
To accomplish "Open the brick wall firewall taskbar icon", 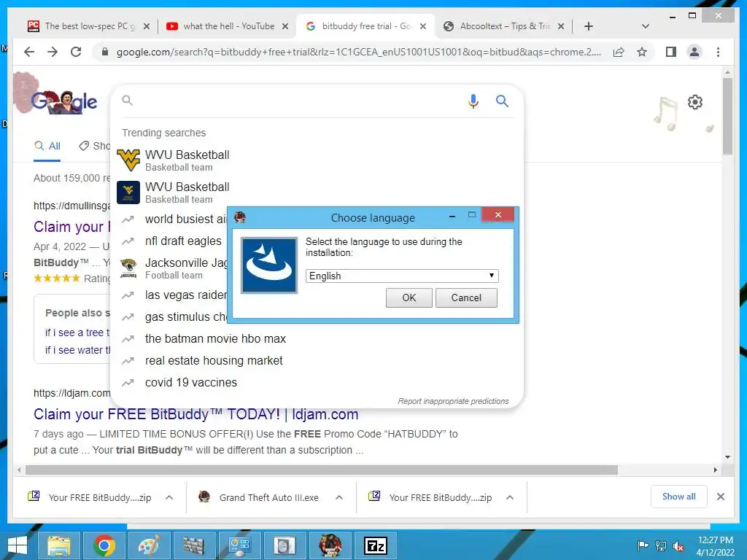I will (x=194, y=545).
